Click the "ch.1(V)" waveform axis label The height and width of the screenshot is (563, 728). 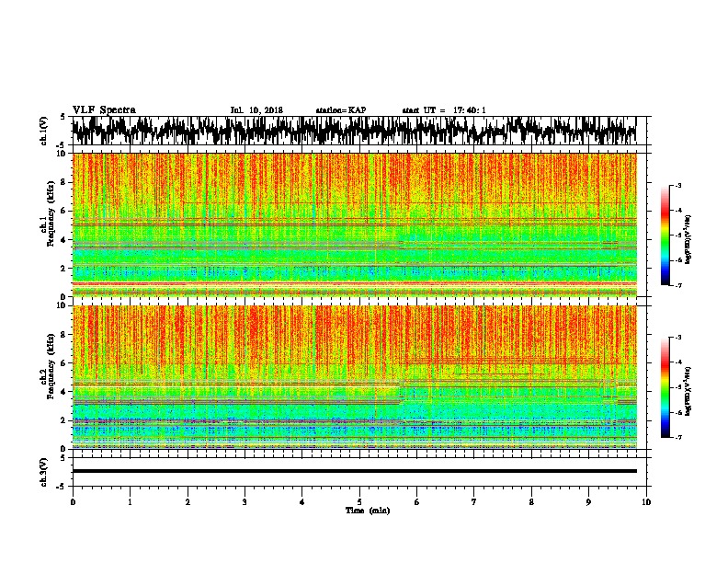click(x=44, y=131)
